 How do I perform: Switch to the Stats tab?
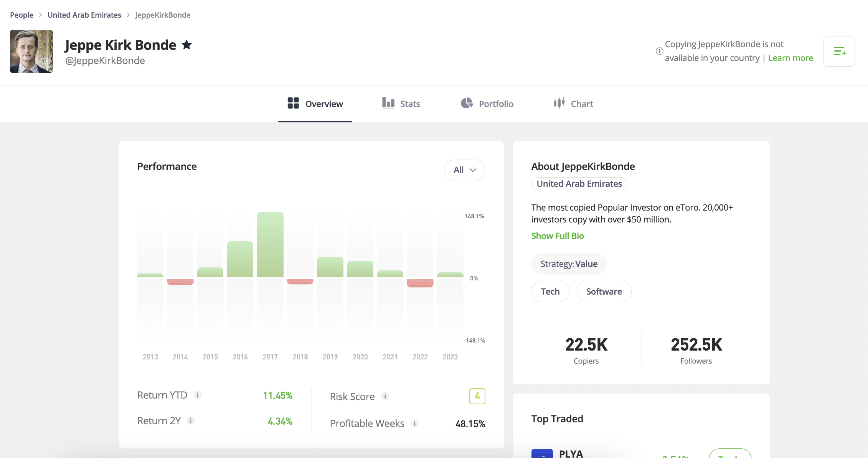tap(401, 104)
